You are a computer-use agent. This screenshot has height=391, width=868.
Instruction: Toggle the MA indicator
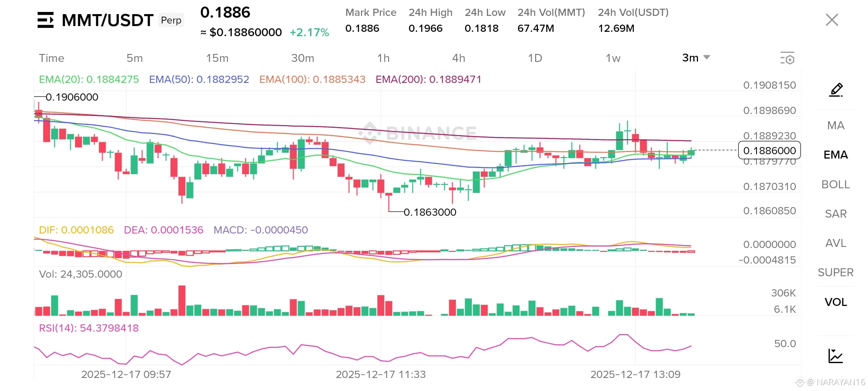click(836, 125)
